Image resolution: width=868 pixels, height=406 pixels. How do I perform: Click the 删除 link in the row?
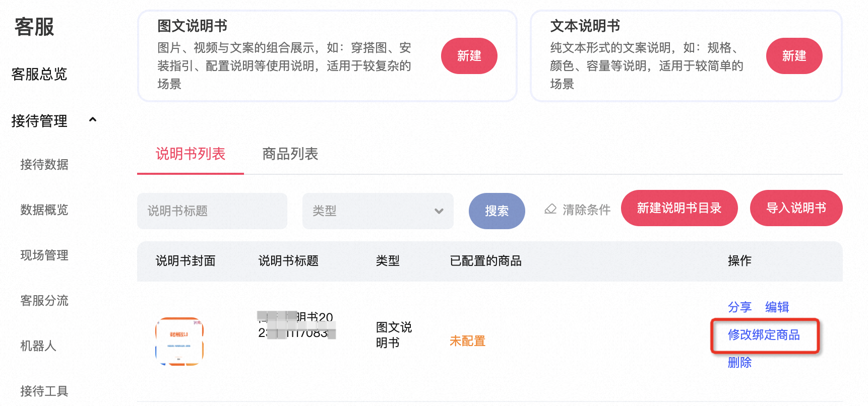(x=740, y=363)
